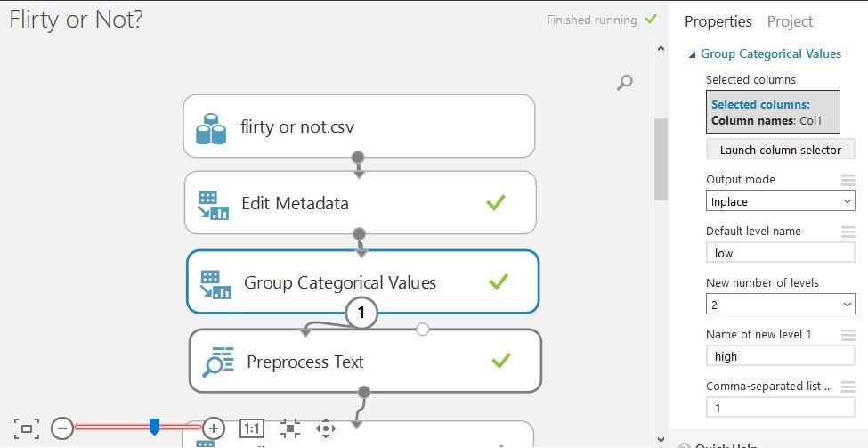Collapse the Group Categorical Values section

point(693,54)
